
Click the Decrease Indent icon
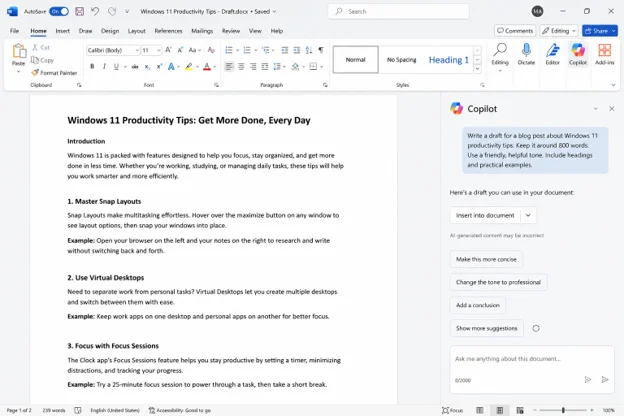[285, 50]
